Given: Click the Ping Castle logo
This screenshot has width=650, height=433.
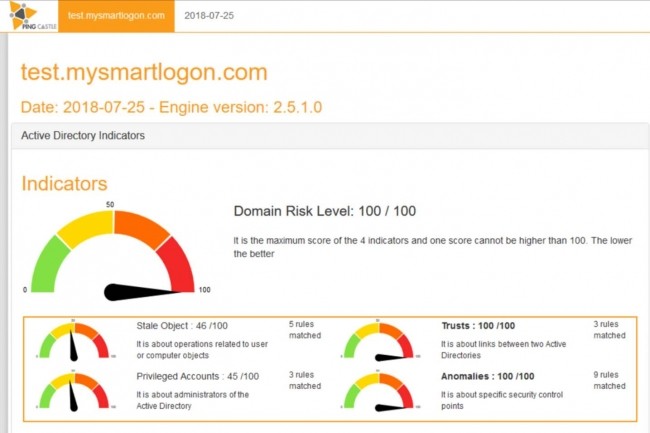Looking at the screenshot, I should coord(33,16).
